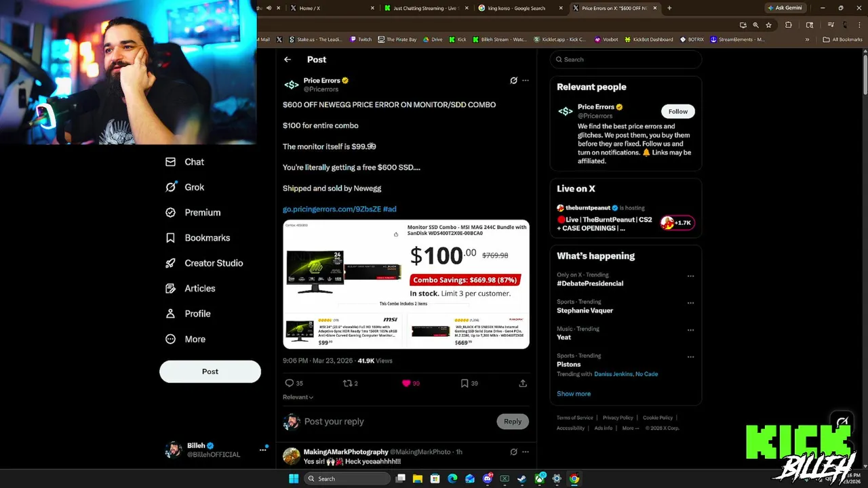Viewport: 868px width, 488px height.
Task: Bookmark this page with star icon
Action: coord(768,25)
